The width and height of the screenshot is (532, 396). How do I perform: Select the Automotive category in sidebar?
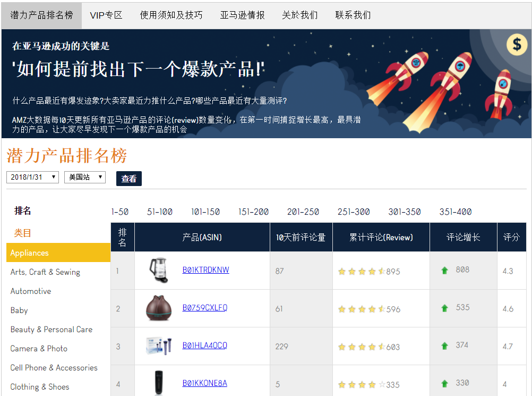click(30, 291)
